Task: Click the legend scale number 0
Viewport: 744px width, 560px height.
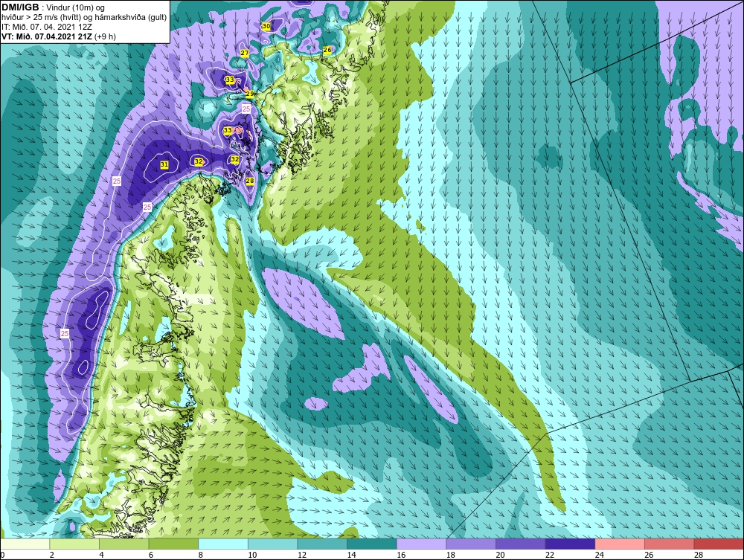Action: pos(2,555)
